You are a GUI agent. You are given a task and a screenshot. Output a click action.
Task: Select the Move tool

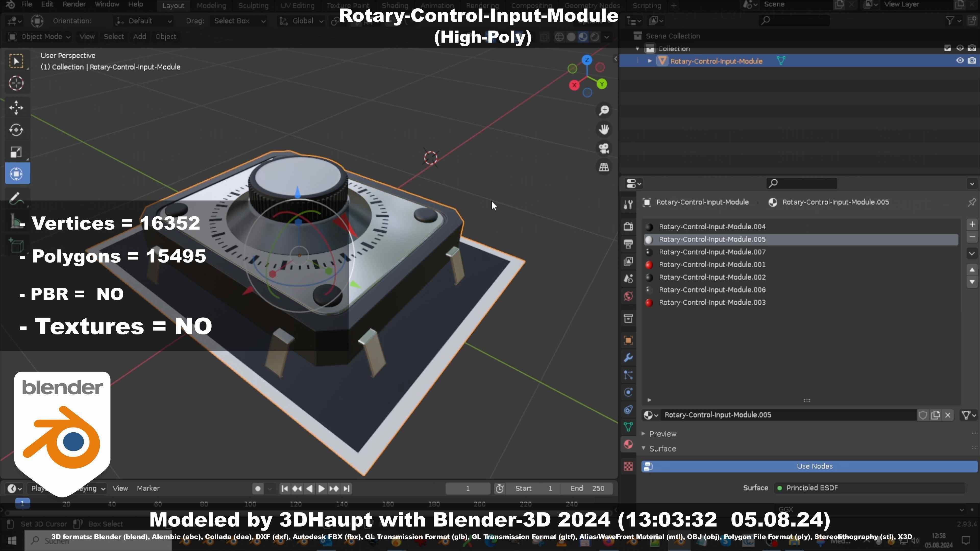pyautogui.click(x=16, y=108)
